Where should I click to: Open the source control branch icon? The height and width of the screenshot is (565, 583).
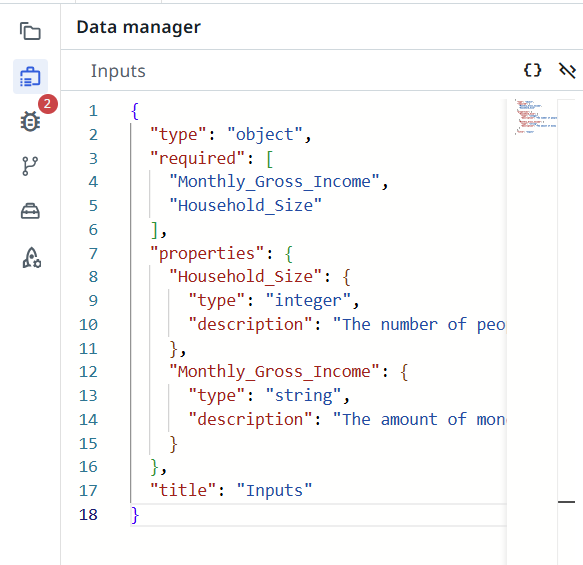click(30, 166)
